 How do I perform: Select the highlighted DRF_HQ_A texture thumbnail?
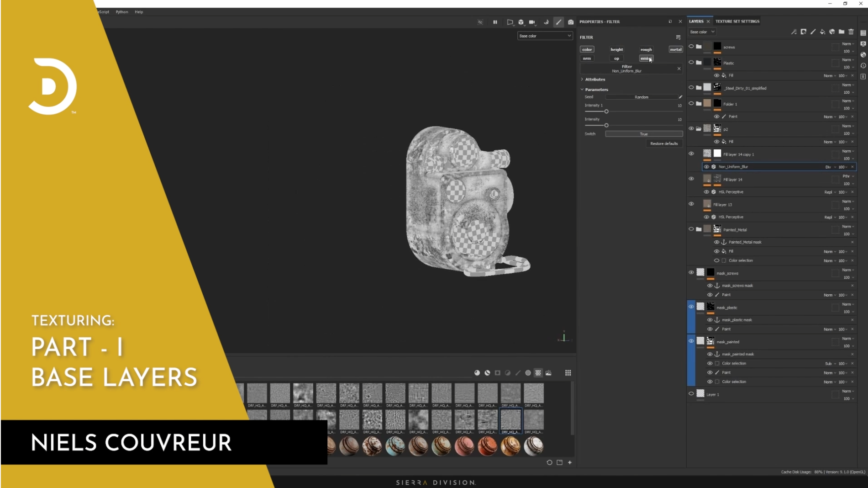tap(510, 421)
